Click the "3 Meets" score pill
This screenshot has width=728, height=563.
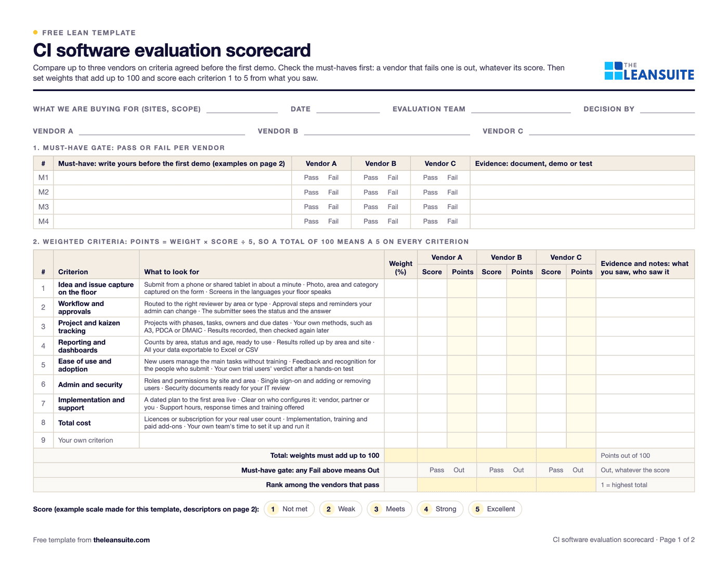pos(389,509)
